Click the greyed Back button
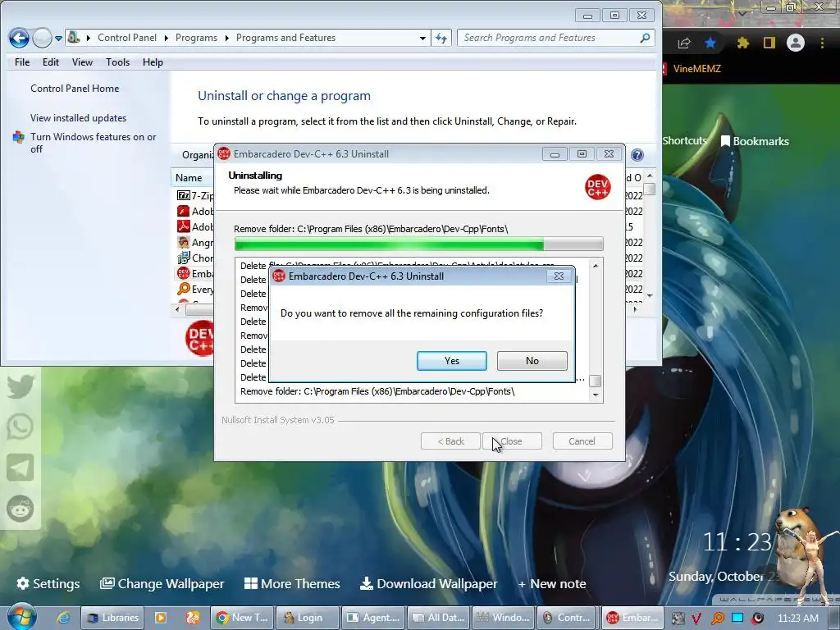This screenshot has width=840, height=630. (x=450, y=441)
